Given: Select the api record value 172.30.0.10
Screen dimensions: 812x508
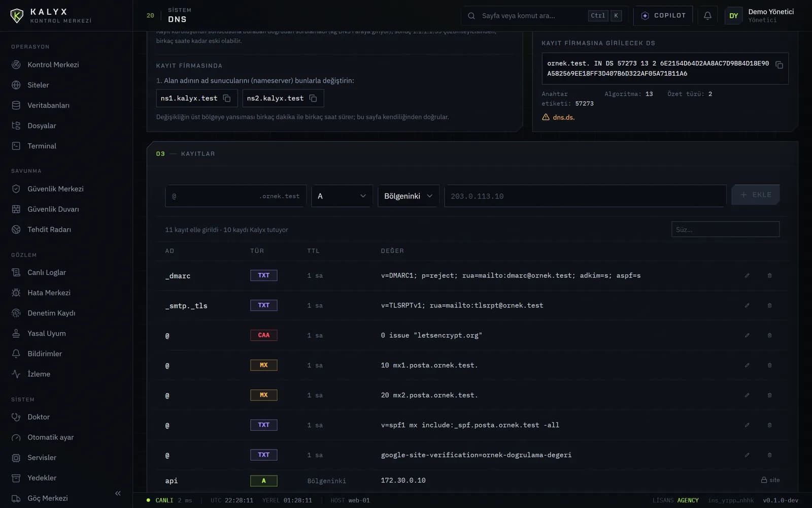Looking at the screenshot, I should (x=403, y=481).
